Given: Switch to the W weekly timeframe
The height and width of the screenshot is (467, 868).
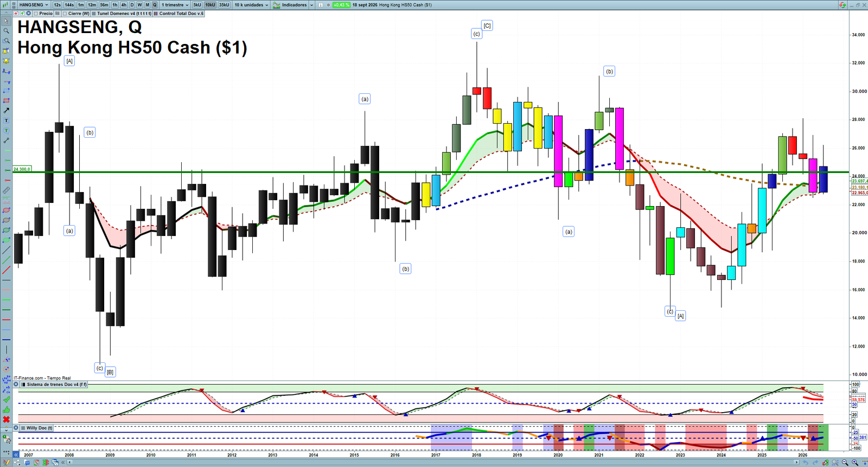Looking at the screenshot, I should point(139,5).
